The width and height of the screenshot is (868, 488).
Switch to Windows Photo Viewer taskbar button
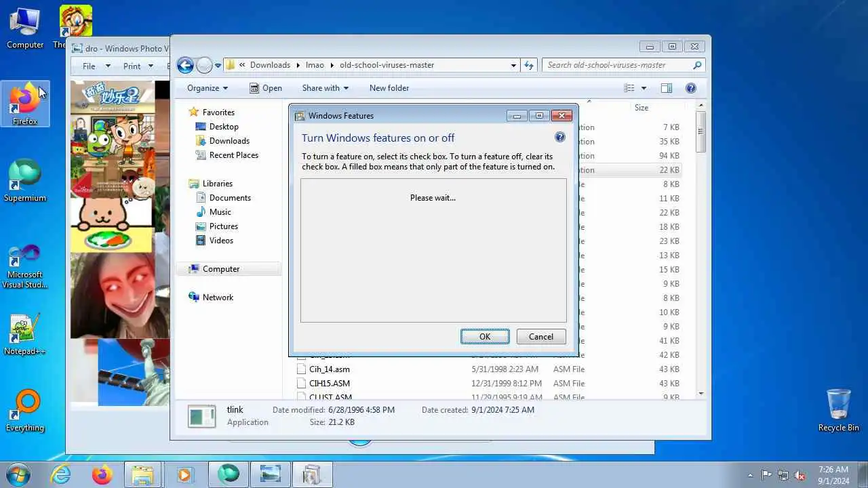tap(270, 474)
